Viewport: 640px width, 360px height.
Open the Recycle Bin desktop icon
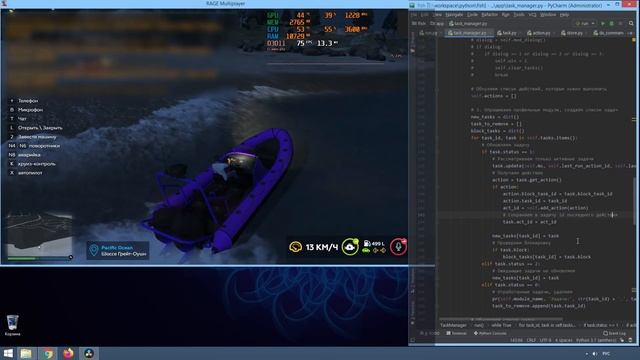click(x=12, y=325)
